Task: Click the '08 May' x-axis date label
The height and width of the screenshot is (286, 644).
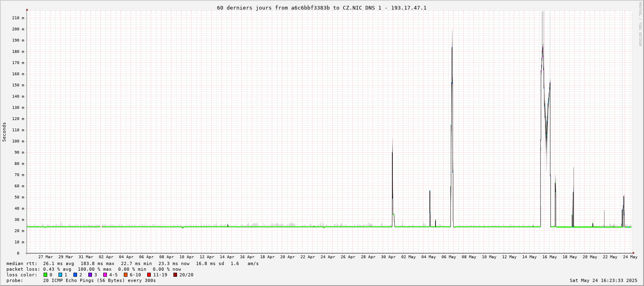Action: tap(469, 257)
